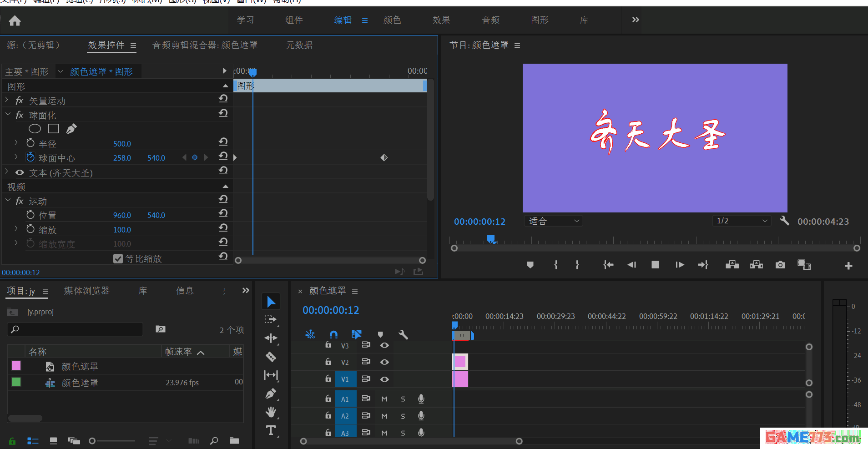Choose the Type tool
The width and height of the screenshot is (868, 449).
[271, 430]
